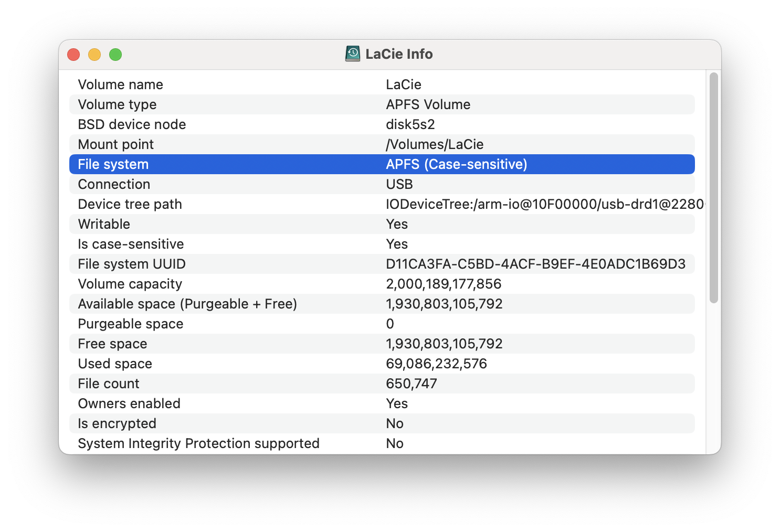
Task: Select the File system UUID label
Action: tap(132, 264)
